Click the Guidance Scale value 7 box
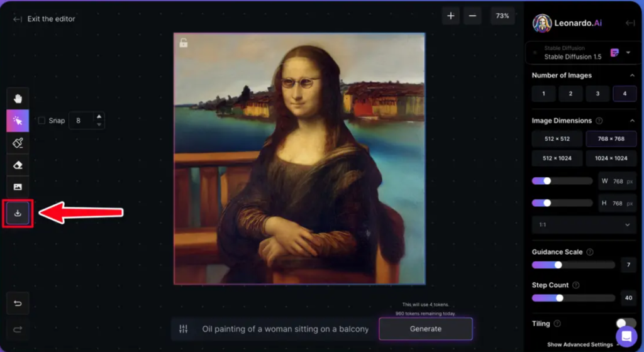Image resolution: width=644 pixels, height=352 pixels. click(628, 265)
